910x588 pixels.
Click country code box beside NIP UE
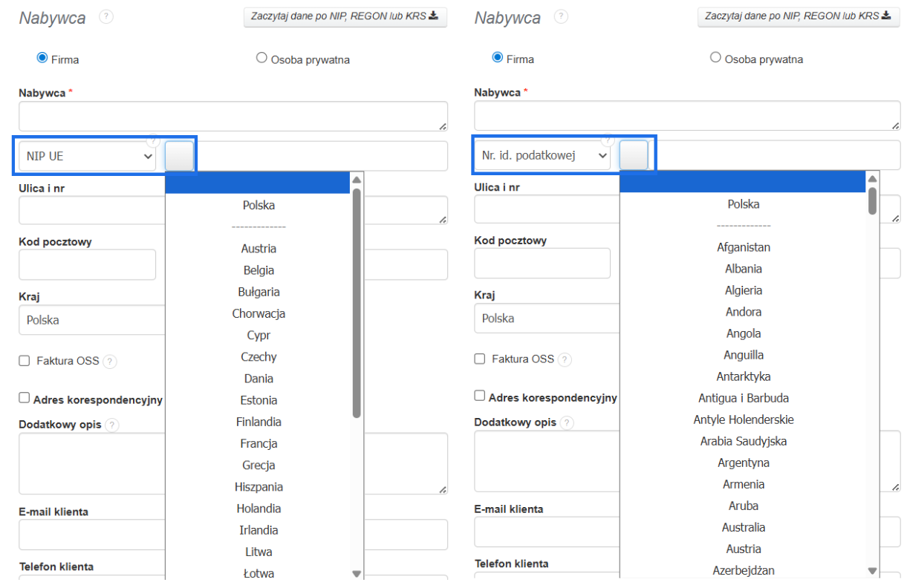click(179, 157)
